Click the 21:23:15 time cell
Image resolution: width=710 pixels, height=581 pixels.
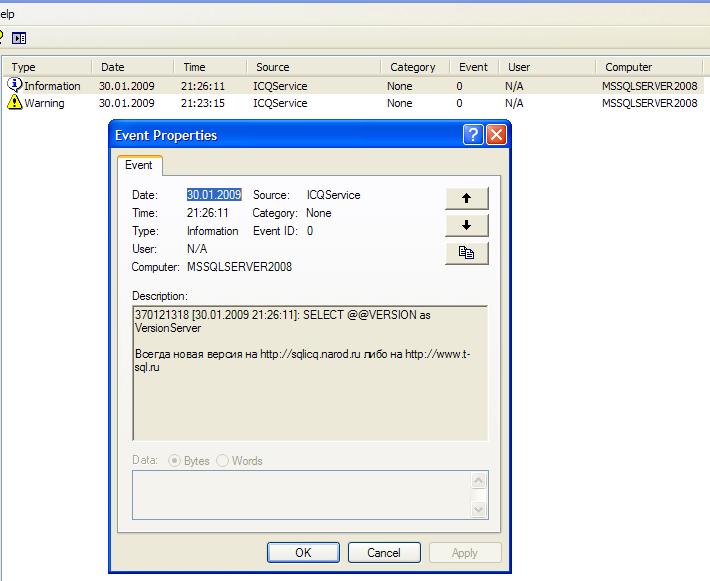[x=203, y=103]
